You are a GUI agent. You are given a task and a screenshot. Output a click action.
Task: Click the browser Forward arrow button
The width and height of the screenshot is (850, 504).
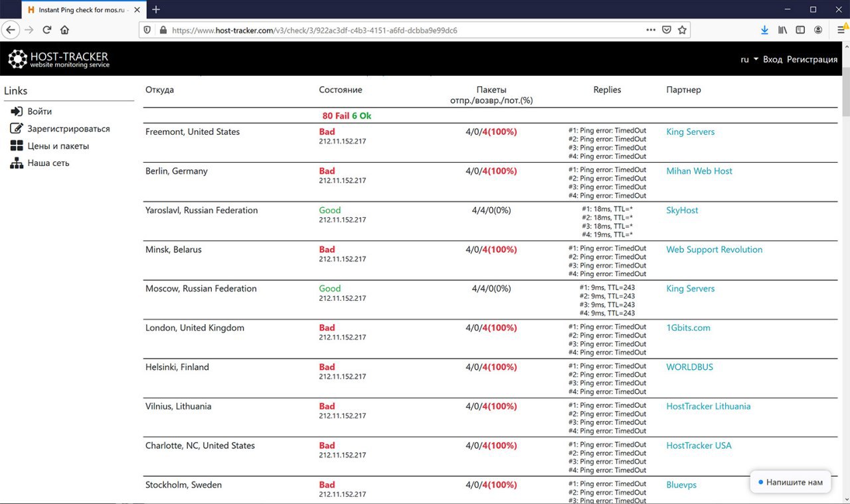tap(29, 30)
